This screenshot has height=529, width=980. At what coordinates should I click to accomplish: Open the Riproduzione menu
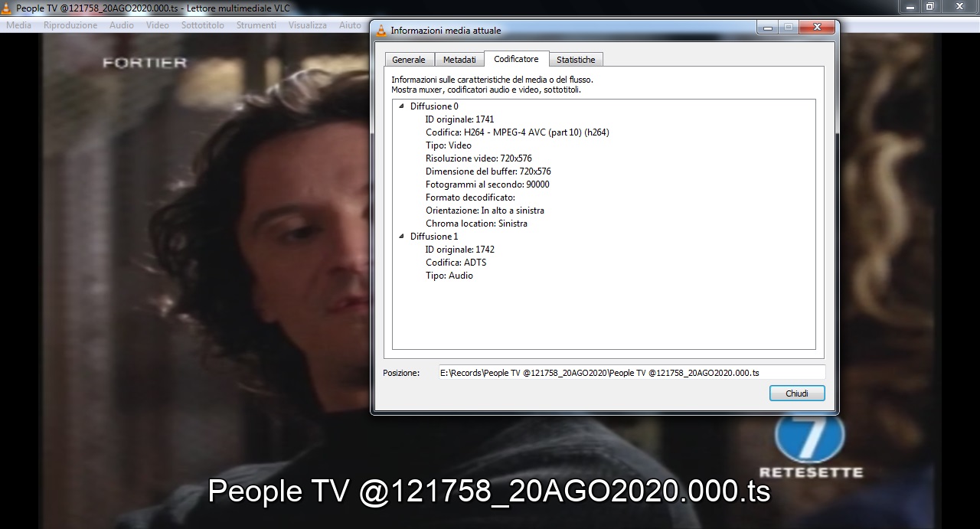pos(70,25)
